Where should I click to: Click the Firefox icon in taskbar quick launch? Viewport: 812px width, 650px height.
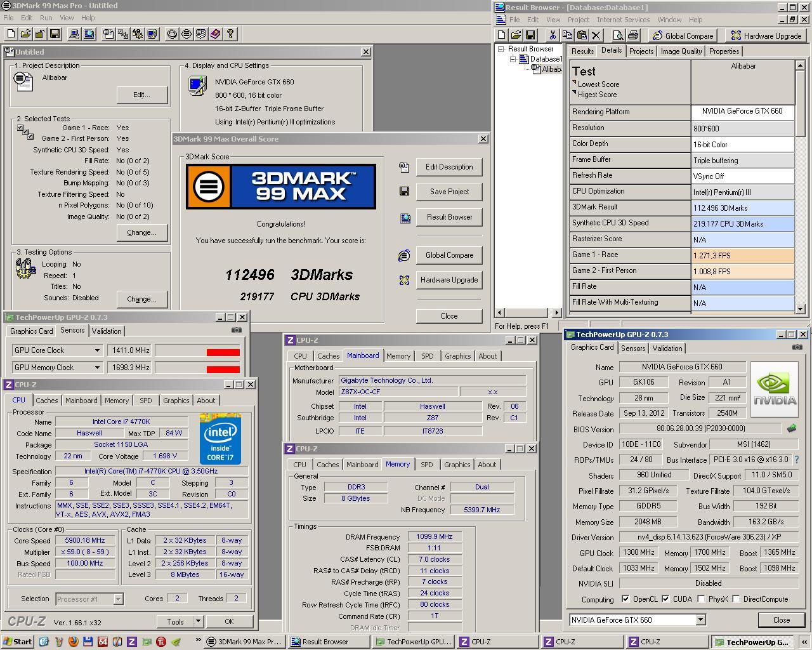[x=73, y=642]
